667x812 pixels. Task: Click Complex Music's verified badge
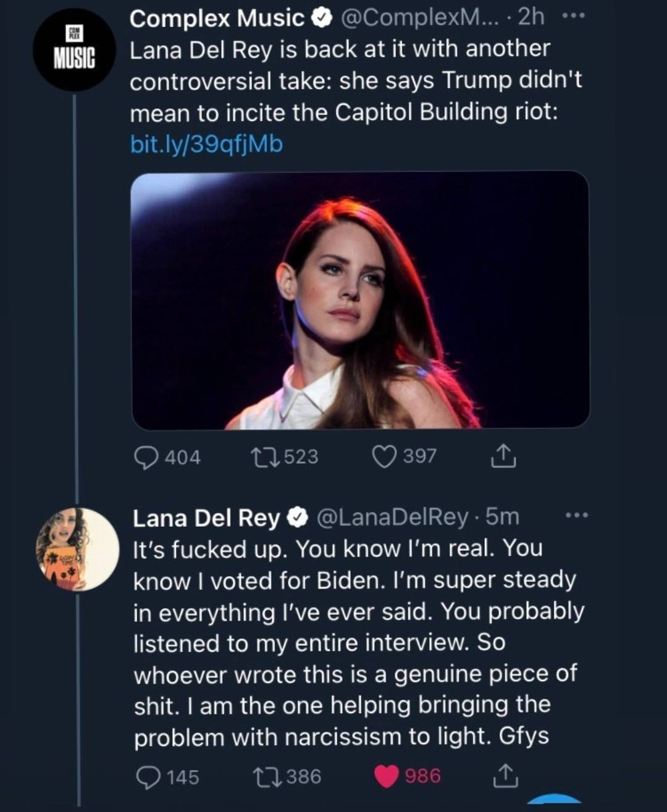322,19
